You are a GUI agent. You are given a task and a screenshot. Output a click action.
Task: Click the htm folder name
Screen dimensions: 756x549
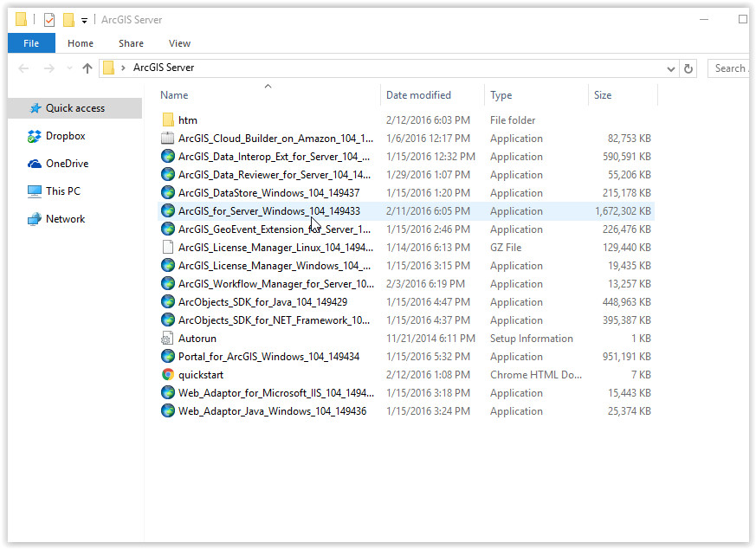click(188, 120)
